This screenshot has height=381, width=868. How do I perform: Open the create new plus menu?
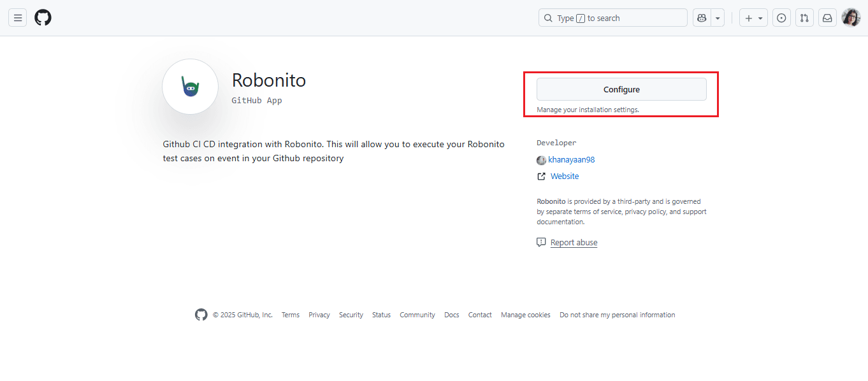(753, 18)
